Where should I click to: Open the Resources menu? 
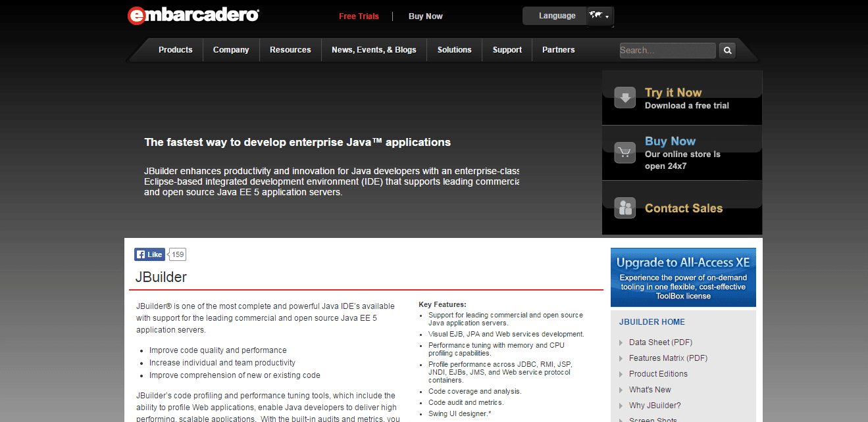point(290,50)
